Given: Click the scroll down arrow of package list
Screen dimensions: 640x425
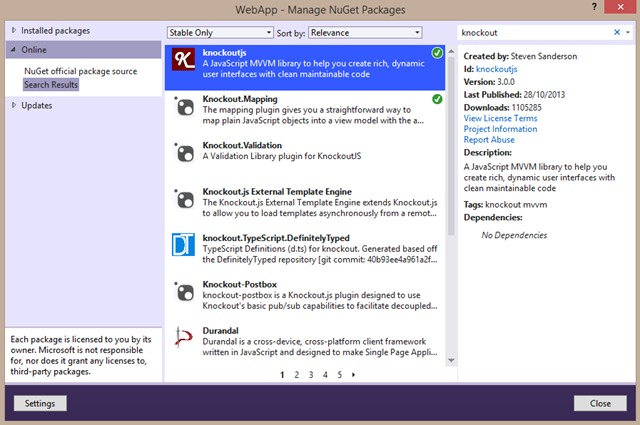Looking at the screenshot, I should (x=451, y=360).
